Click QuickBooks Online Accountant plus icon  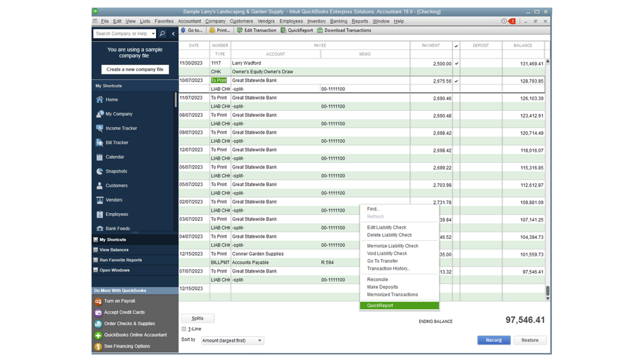pos(98,336)
